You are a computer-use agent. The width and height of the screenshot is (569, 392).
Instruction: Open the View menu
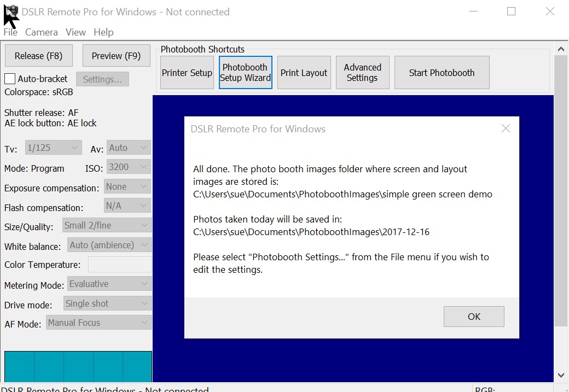76,32
